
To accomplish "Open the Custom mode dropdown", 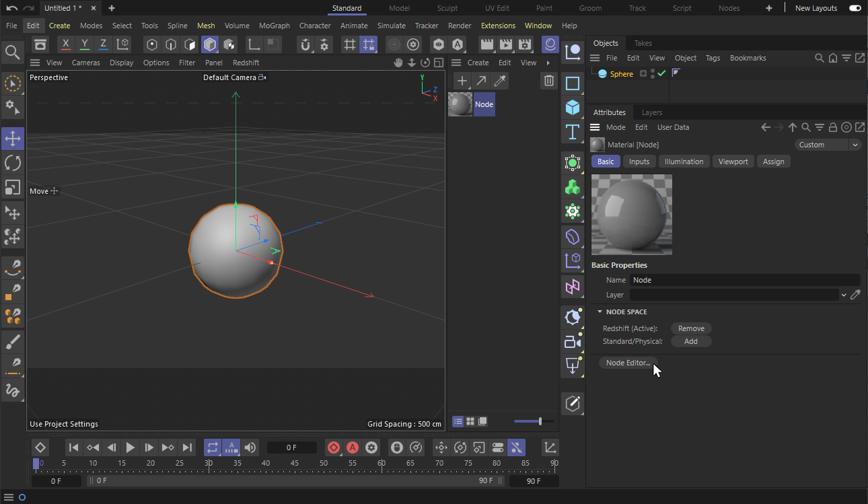I will tap(828, 145).
